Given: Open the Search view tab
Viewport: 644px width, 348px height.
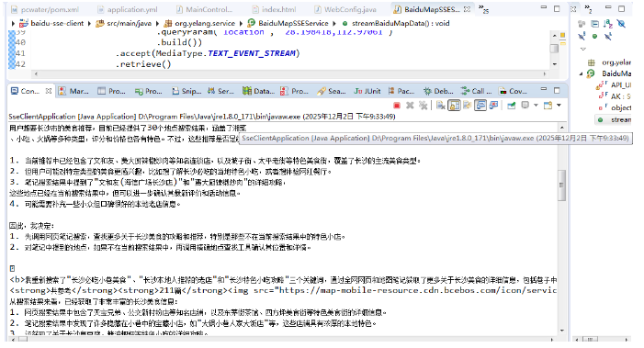Looking at the screenshot, I should (332, 91).
